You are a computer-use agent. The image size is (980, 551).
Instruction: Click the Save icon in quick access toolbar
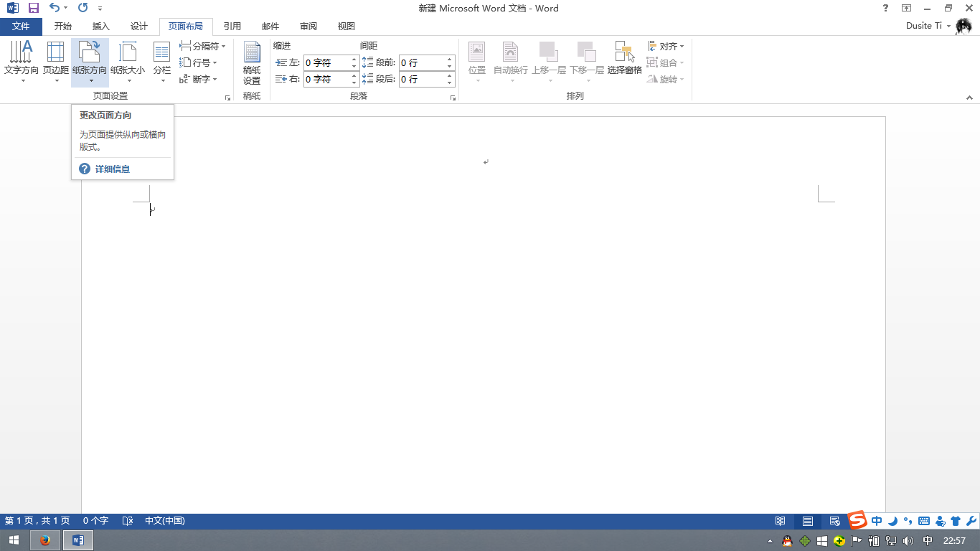tap(33, 8)
